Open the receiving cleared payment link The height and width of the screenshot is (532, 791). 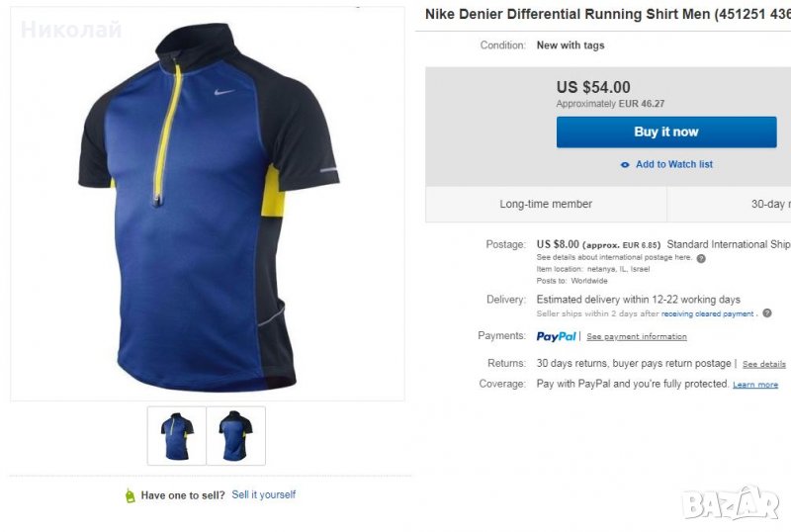point(708,313)
